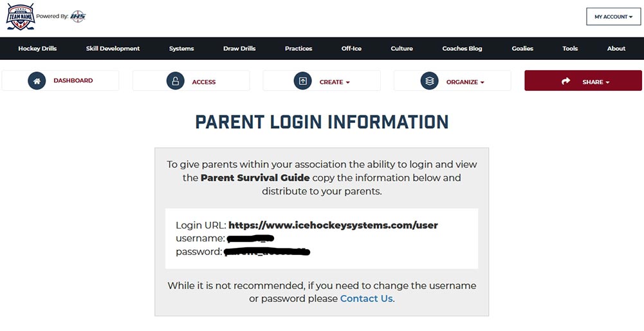Viewport: 644px width, 331px height.
Task: Click the IHS logo beside Powered By
Action: (77, 16)
